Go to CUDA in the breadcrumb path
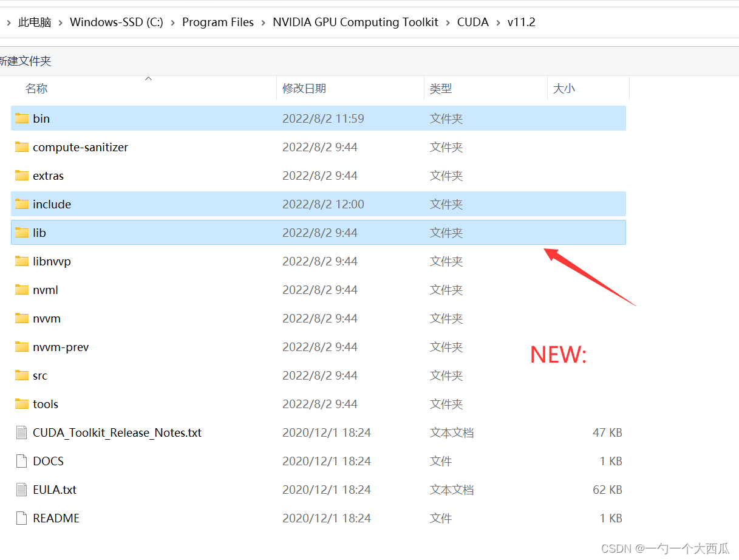This screenshot has height=560, width=739. click(473, 22)
